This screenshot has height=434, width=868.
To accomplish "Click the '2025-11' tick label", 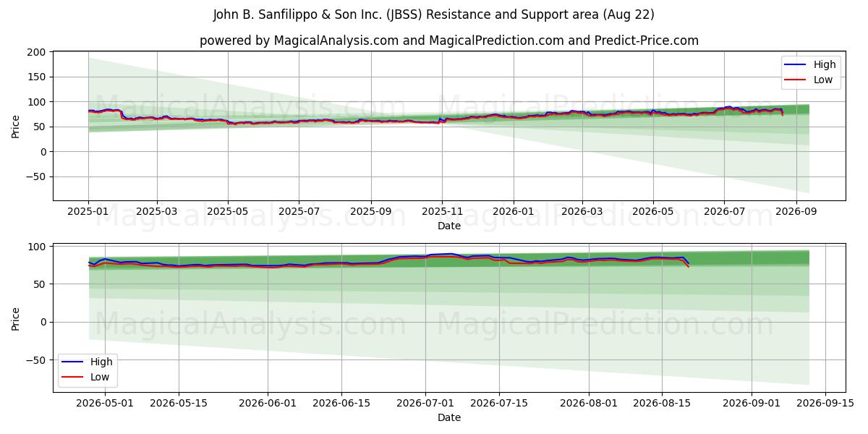I will (x=442, y=212).
